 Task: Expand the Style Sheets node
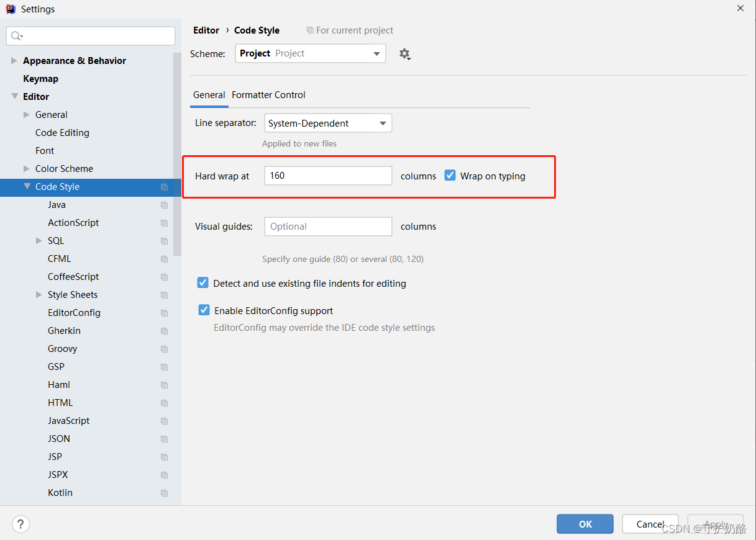click(x=39, y=295)
